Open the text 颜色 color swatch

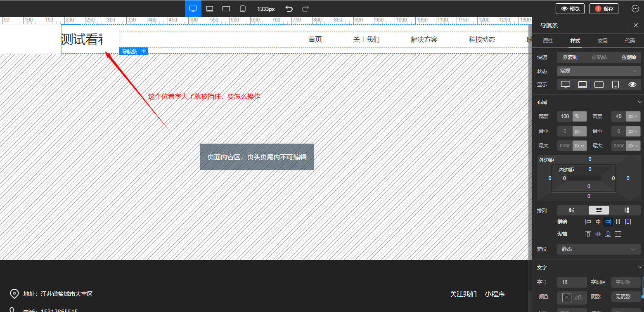pyautogui.click(x=567, y=297)
